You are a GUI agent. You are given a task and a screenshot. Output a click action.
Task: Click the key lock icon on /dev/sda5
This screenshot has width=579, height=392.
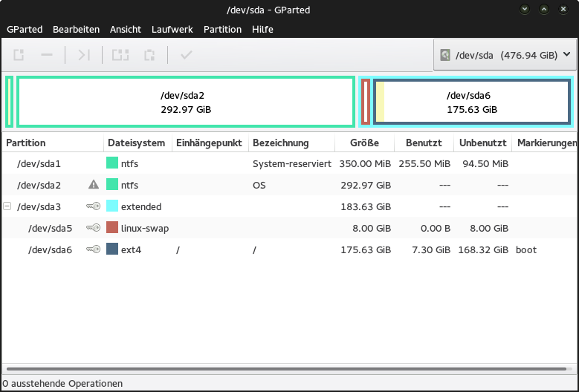94,228
